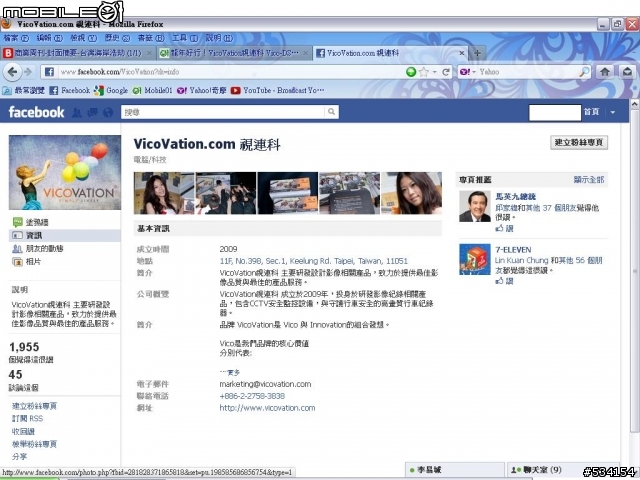Click the VicoVation profile picture

64,172
